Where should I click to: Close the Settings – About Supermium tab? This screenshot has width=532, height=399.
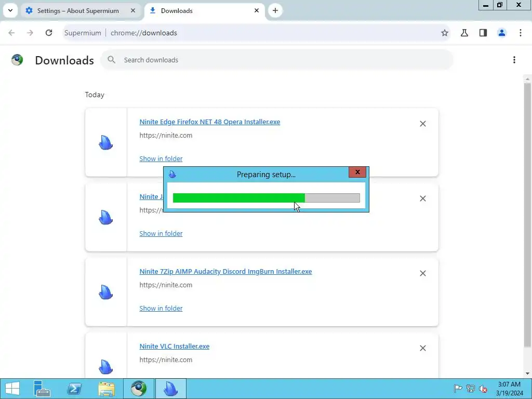tap(133, 10)
